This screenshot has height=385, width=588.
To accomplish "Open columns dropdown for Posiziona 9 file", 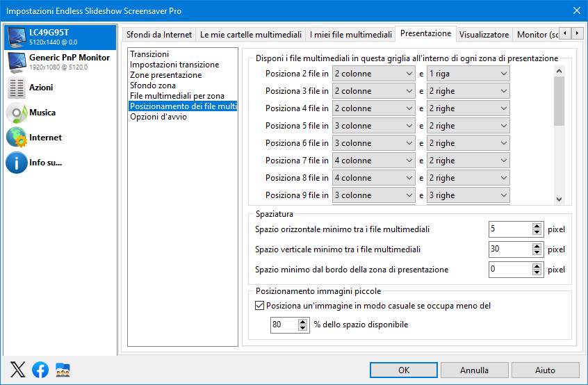I will (x=373, y=195).
